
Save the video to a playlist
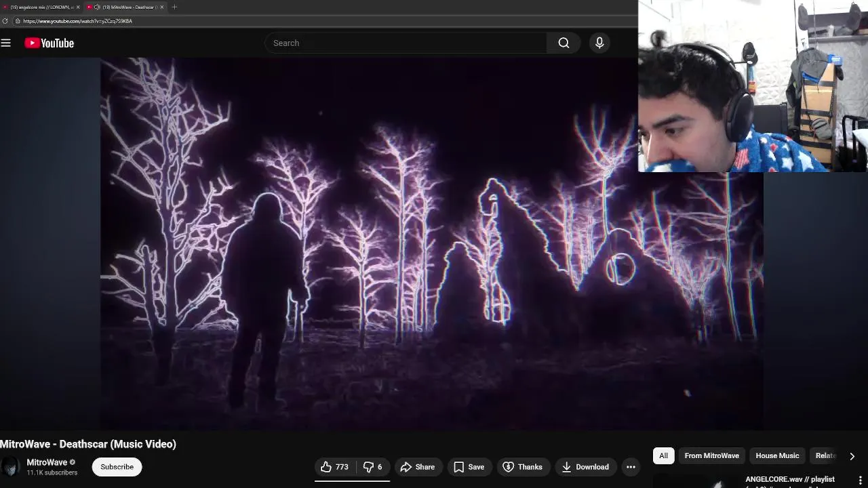coord(469,466)
